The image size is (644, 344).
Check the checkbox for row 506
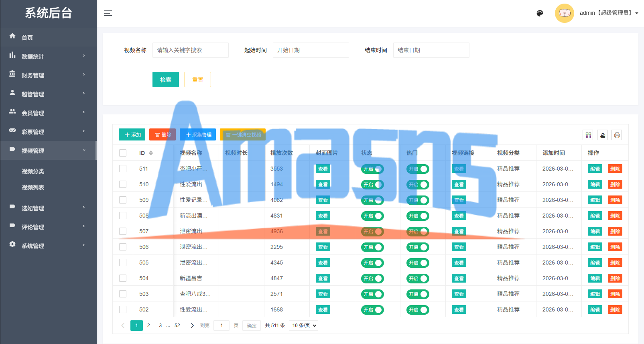[x=123, y=247]
